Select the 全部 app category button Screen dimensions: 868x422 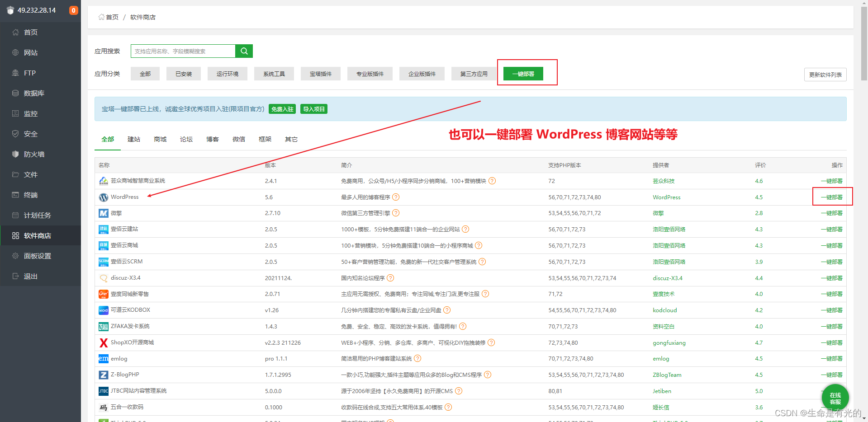[x=145, y=74]
